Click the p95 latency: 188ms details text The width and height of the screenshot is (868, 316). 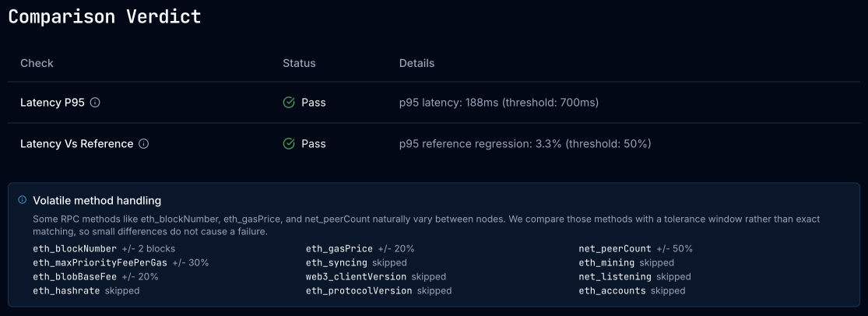(499, 103)
